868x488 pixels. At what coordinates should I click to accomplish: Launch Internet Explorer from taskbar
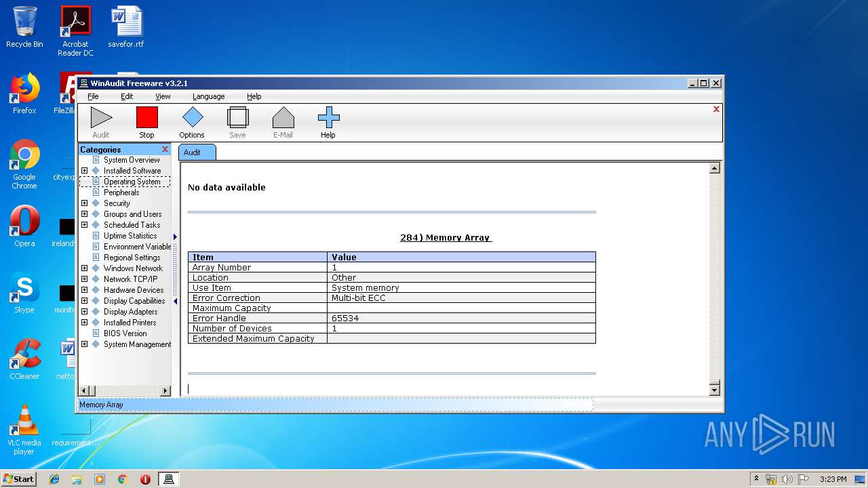(54, 479)
